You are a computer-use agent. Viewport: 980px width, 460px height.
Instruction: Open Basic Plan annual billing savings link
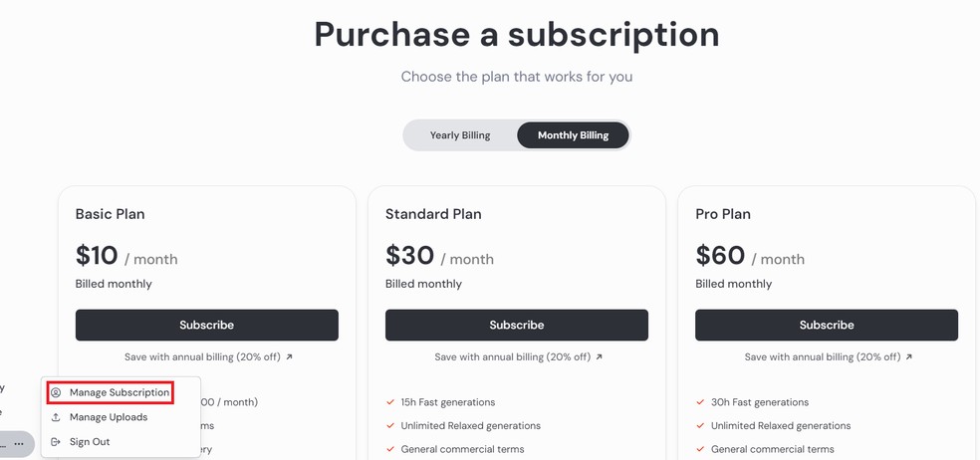208,356
